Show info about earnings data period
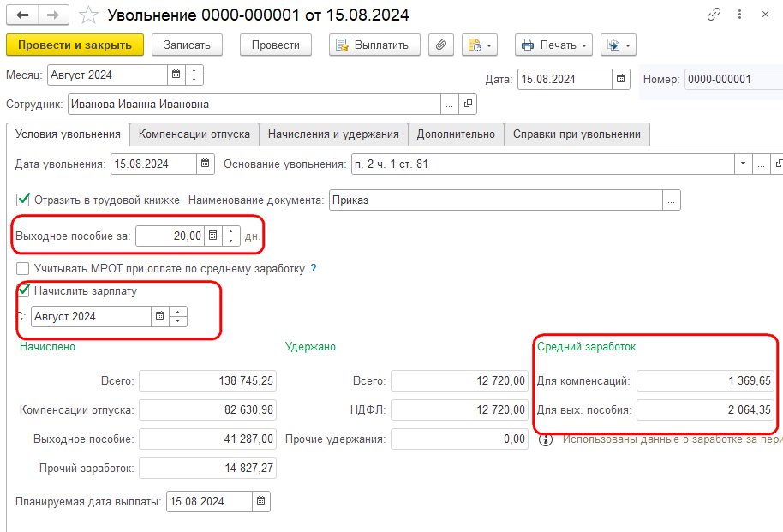This screenshot has width=783, height=532. (x=546, y=439)
